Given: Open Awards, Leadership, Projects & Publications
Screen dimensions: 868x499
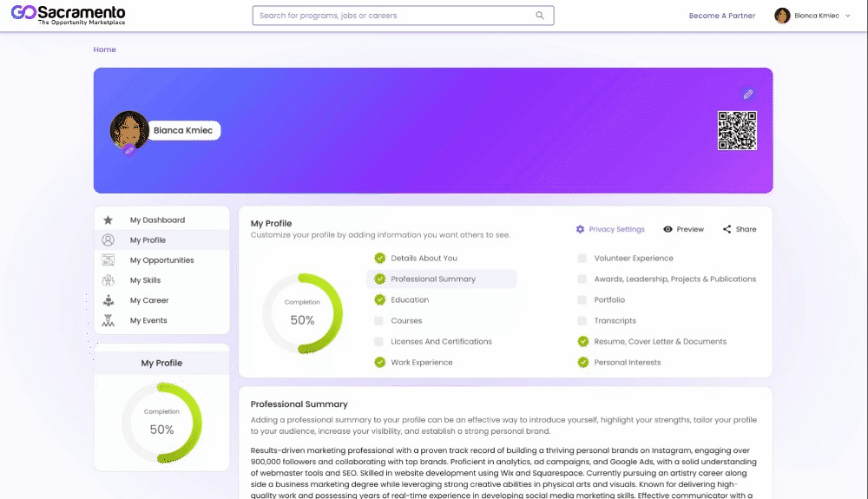Looking at the screenshot, I should [x=674, y=279].
